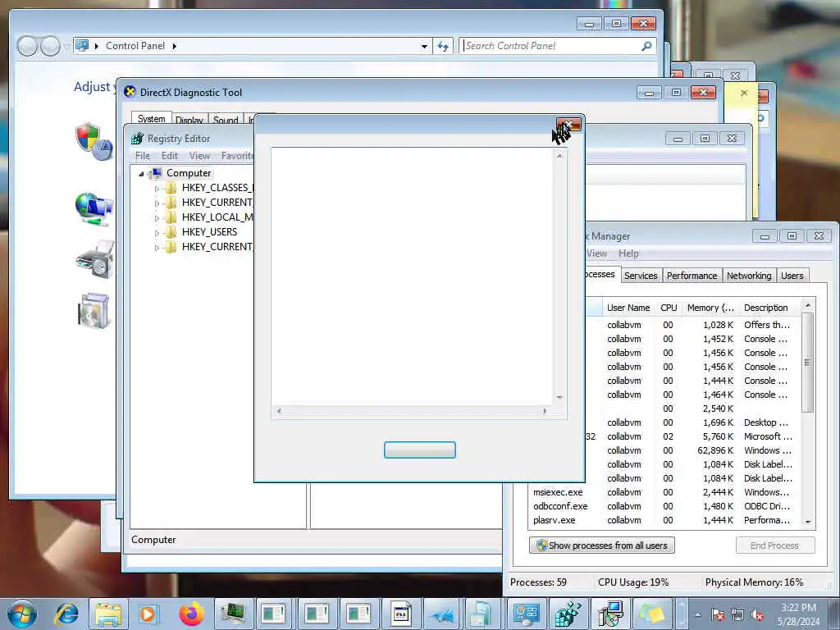Expand the HKEY_USERS key
Screen dimensions: 840x630
pyautogui.click(x=157, y=233)
